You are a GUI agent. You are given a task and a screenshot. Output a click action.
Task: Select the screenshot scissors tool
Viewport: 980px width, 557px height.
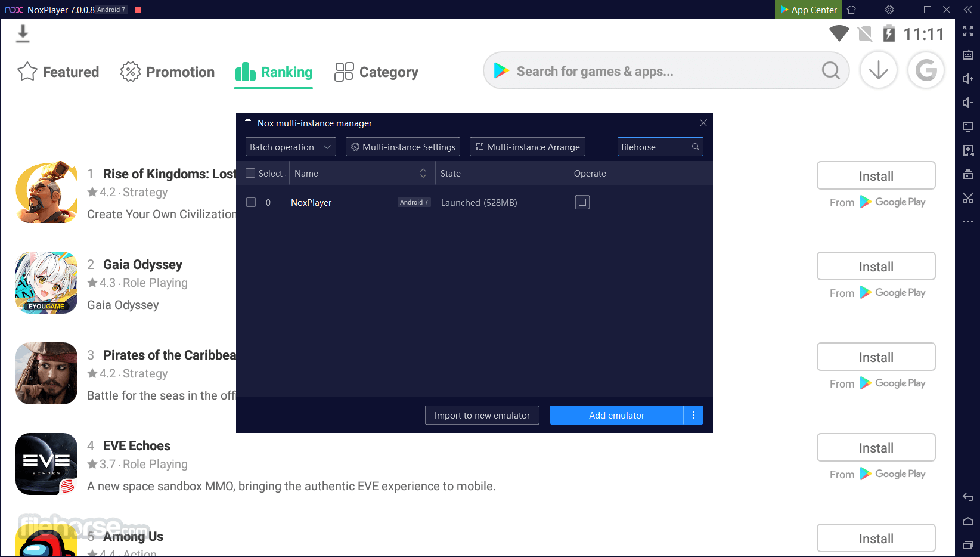click(x=968, y=198)
